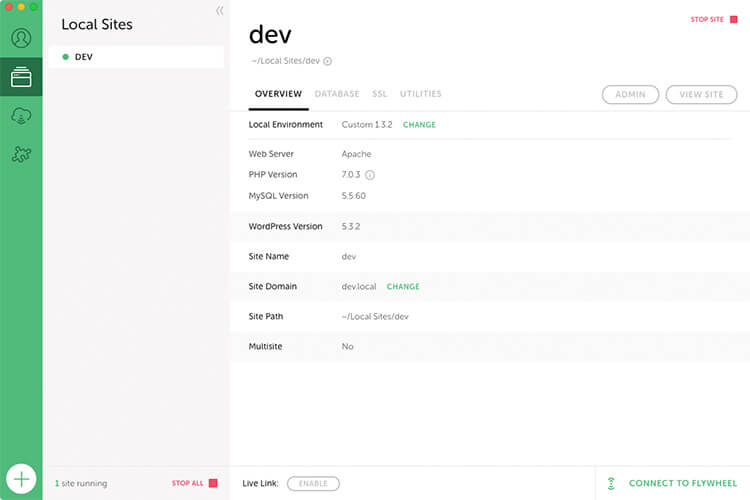Select the Overview tab

click(278, 94)
